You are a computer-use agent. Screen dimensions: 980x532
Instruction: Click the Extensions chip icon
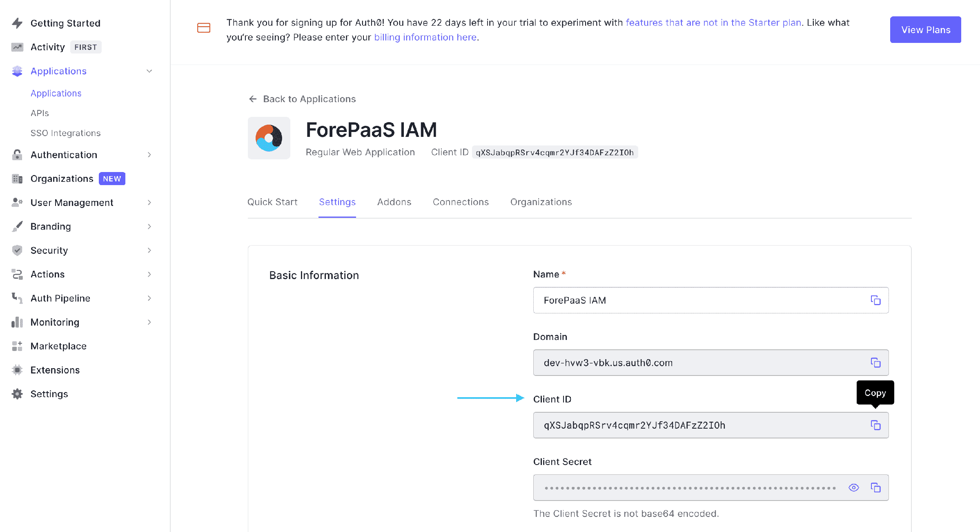point(17,370)
